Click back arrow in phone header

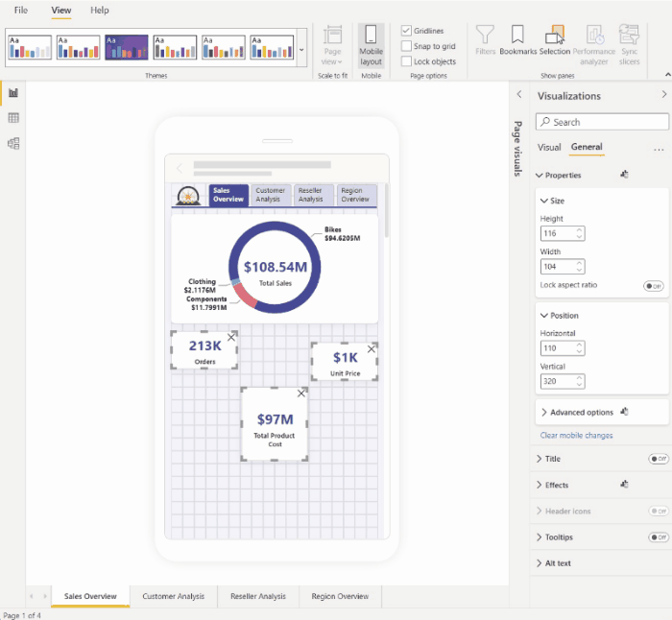[x=180, y=168]
